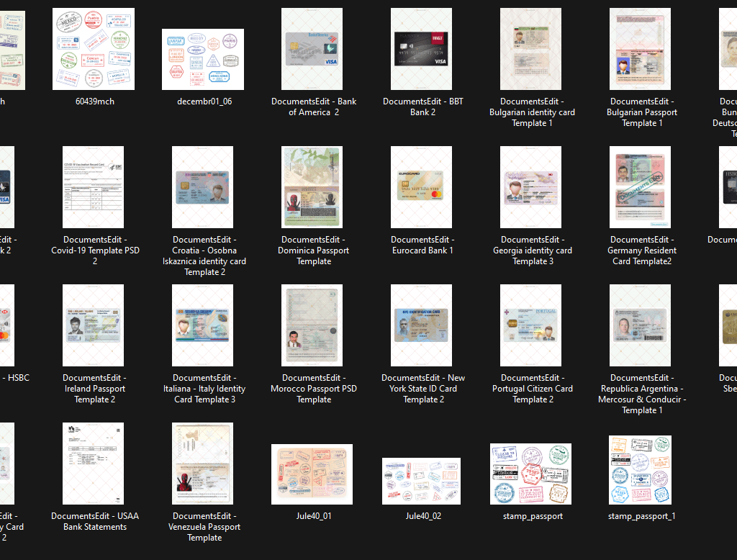Select the stamp_passport image thumbnail
This screenshot has width=737, height=560.
tap(530, 474)
